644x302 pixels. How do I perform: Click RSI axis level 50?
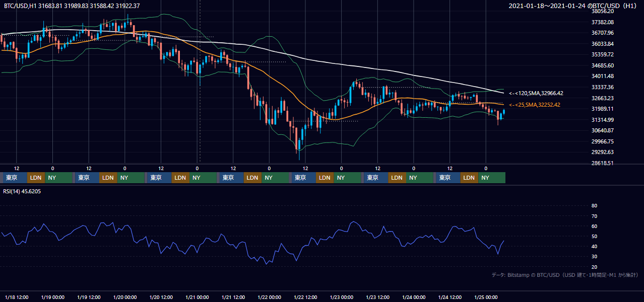tap(594, 236)
